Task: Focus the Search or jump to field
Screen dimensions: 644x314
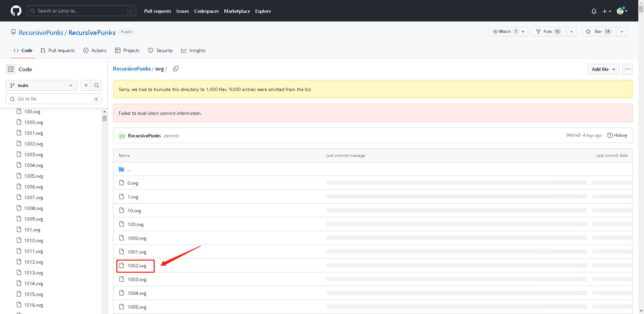Action: tap(82, 11)
